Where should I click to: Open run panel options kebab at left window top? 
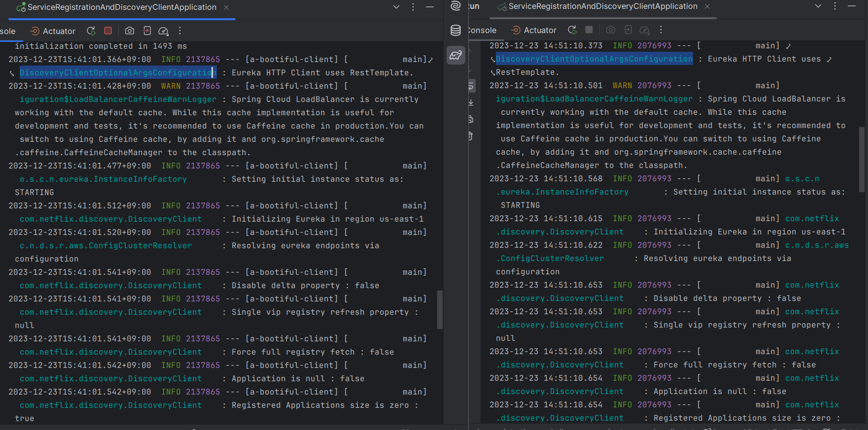click(x=413, y=7)
